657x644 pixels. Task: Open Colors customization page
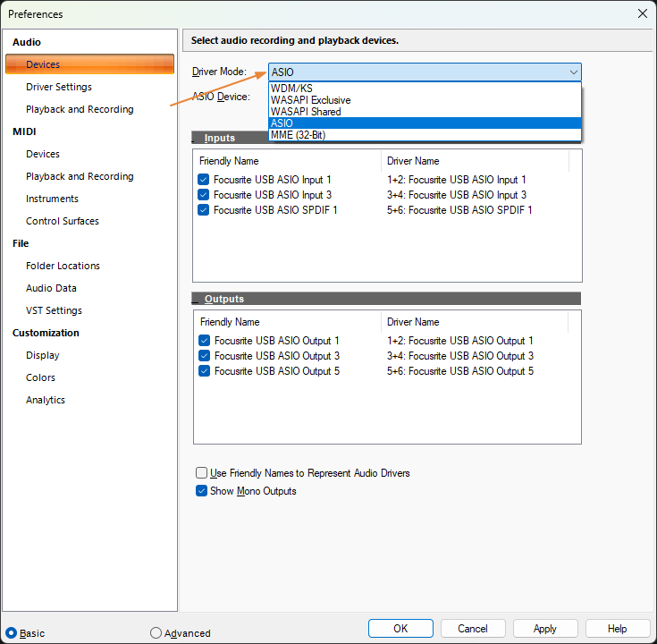40,377
